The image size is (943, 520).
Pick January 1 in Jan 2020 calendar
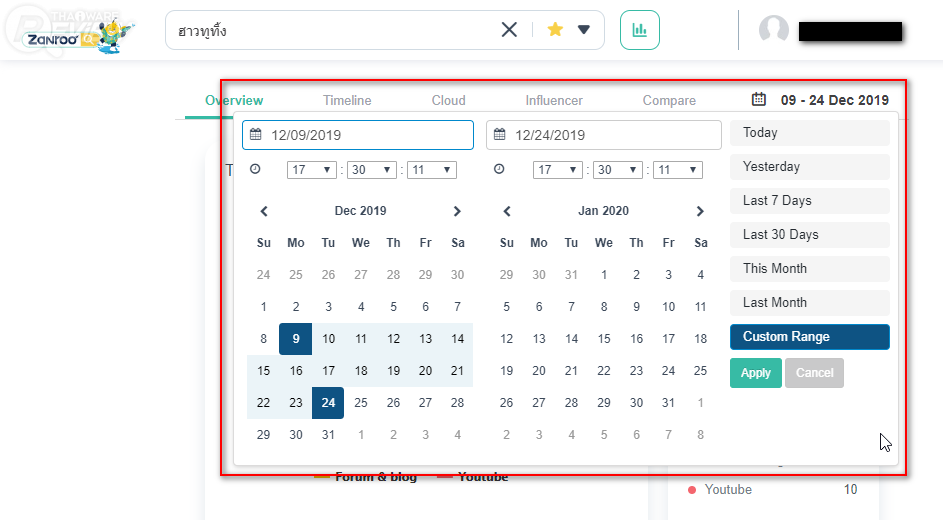(x=604, y=275)
